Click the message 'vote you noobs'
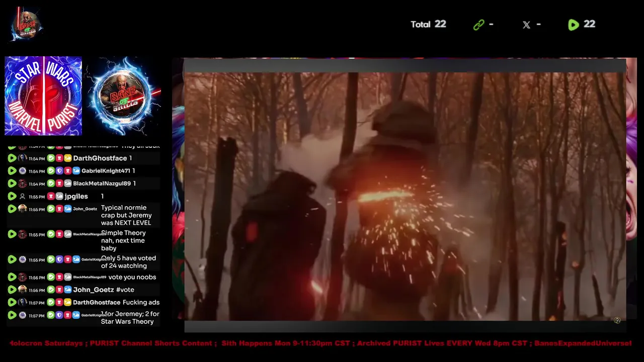The height and width of the screenshot is (362, 644). coord(132,277)
